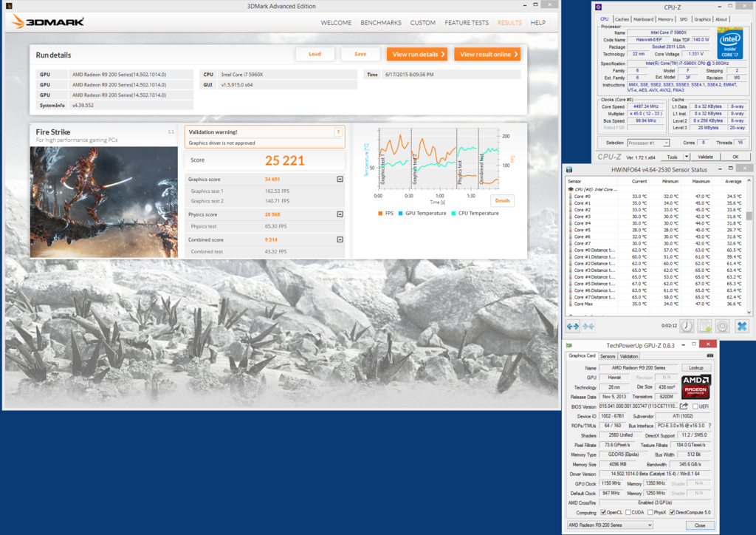Click HWiNFO clock reset timer button
The image size is (756, 535).
687,326
